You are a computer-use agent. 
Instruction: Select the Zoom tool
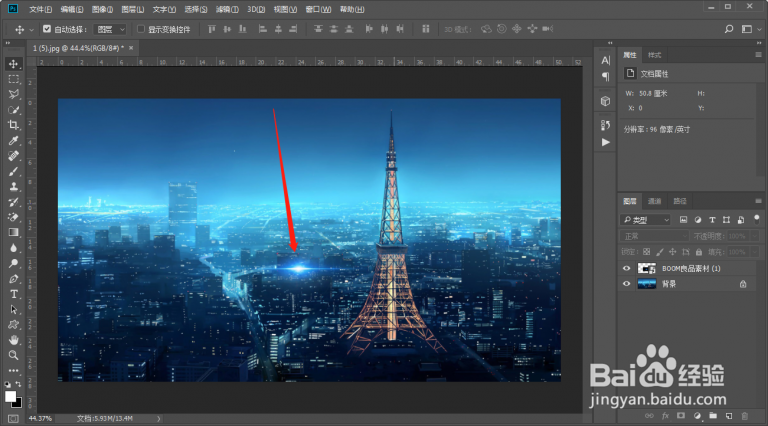pyautogui.click(x=13, y=355)
